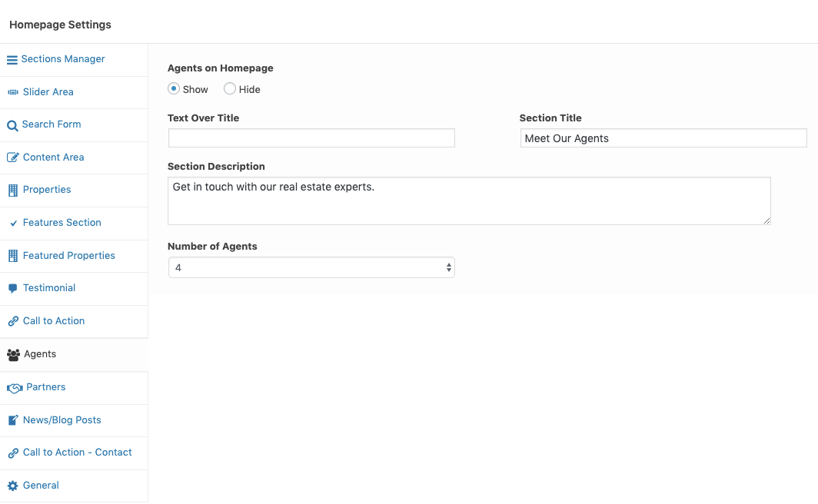Click the Section Title input field

(663, 138)
